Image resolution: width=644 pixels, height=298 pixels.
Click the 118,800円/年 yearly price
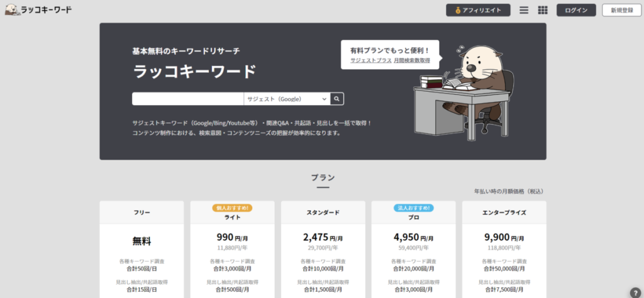coord(504,248)
